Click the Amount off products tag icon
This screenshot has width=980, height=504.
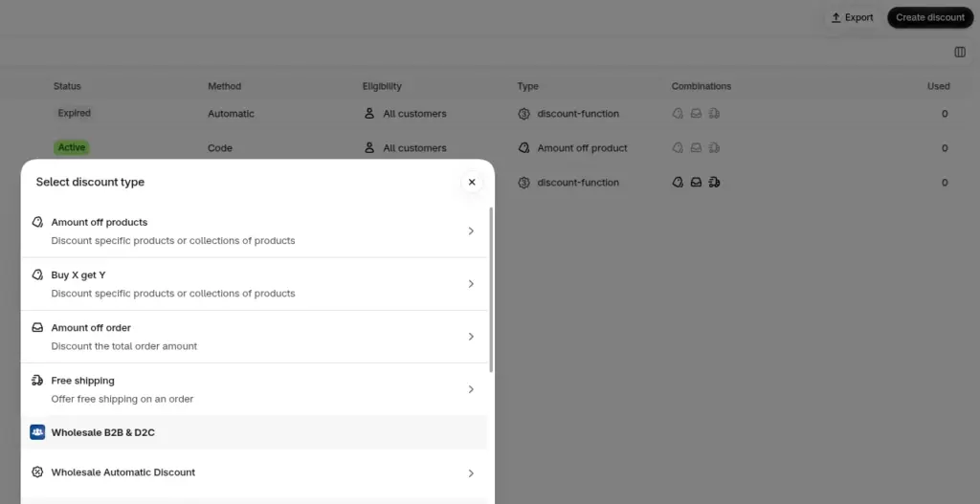tap(37, 222)
